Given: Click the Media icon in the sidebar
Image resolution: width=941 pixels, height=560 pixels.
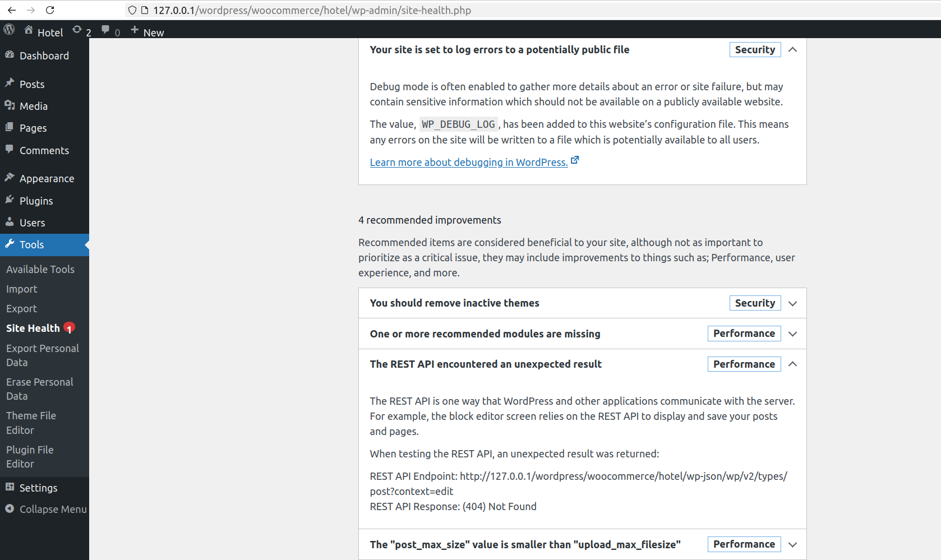Looking at the screenshot, I should point(10,105).
